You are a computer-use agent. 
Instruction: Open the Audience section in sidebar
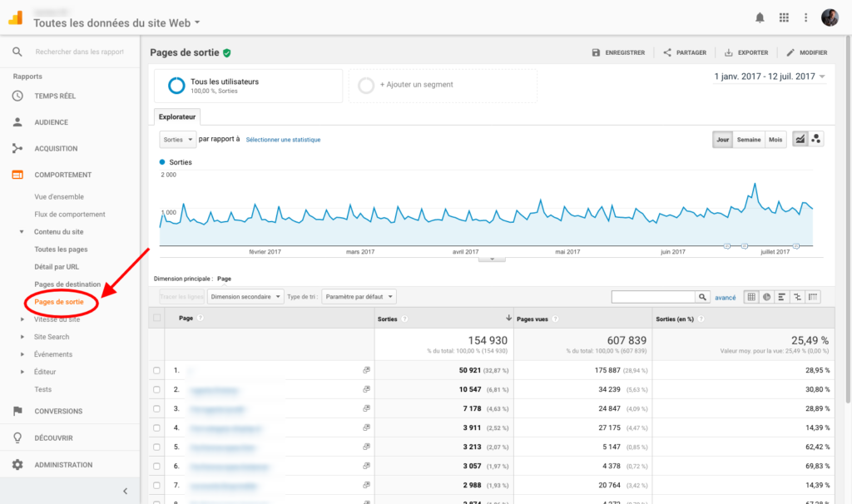pyautogui.click(x=51, y=122)
